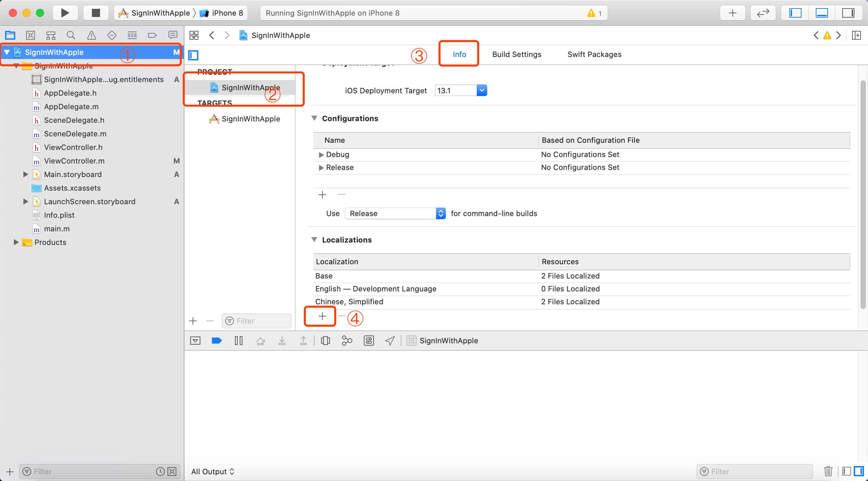Show the Debug navigator
The width and height of the screenshot is (868, 481).
[x=132, y=35]
